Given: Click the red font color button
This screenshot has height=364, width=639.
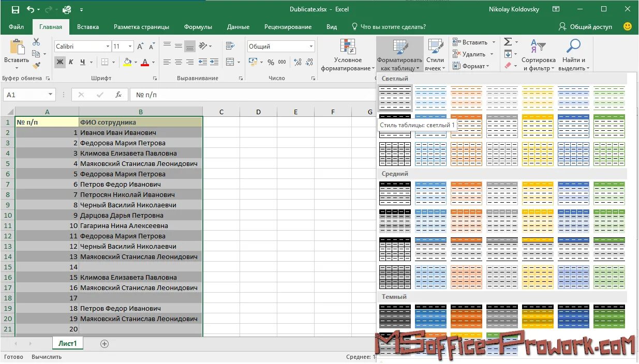Looking at the screenshot, I should [x=145, y=62].
